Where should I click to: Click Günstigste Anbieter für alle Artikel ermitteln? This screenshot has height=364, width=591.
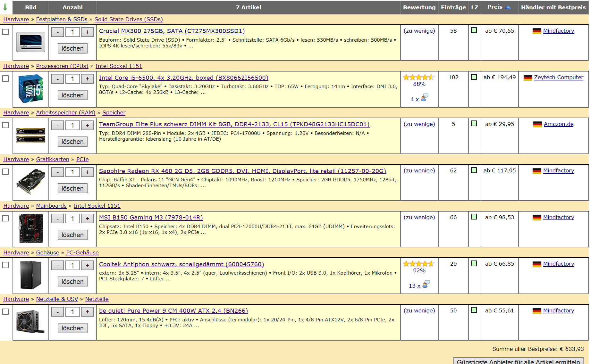click(x=518, y=361)
